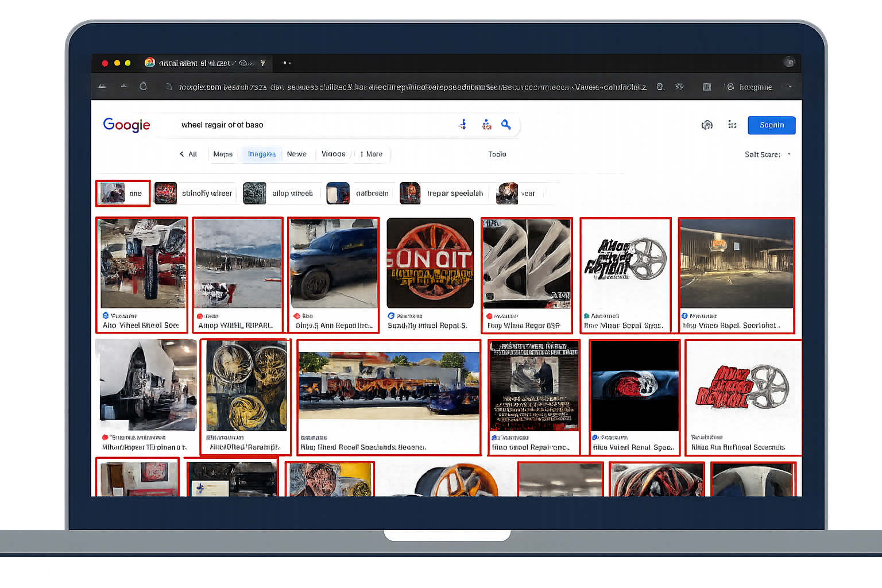Image resolution: width=882 pixels, height=588 pixels.
Task: Click the browser refresh icon
Action: [x=143, y=86]
